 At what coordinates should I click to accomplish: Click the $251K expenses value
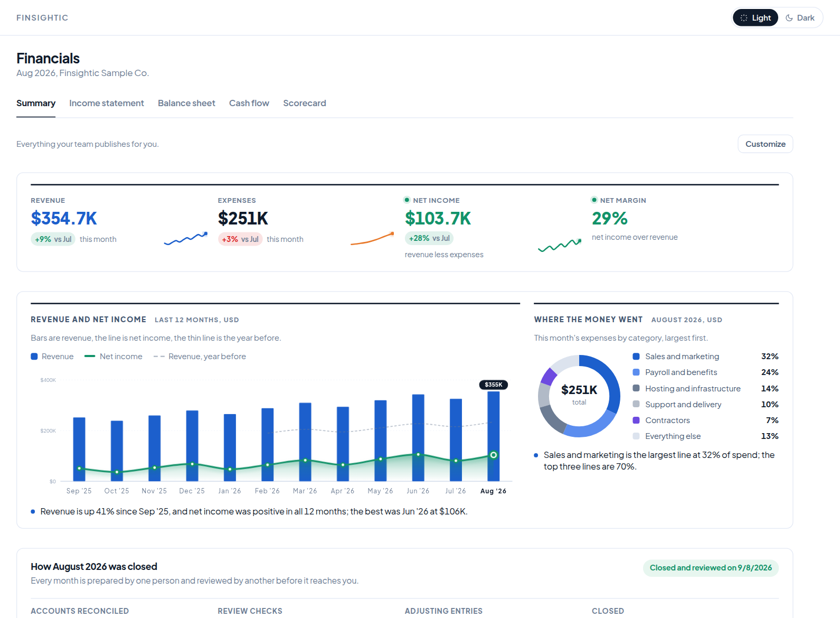pyautogui.click(x=243, y=218)
